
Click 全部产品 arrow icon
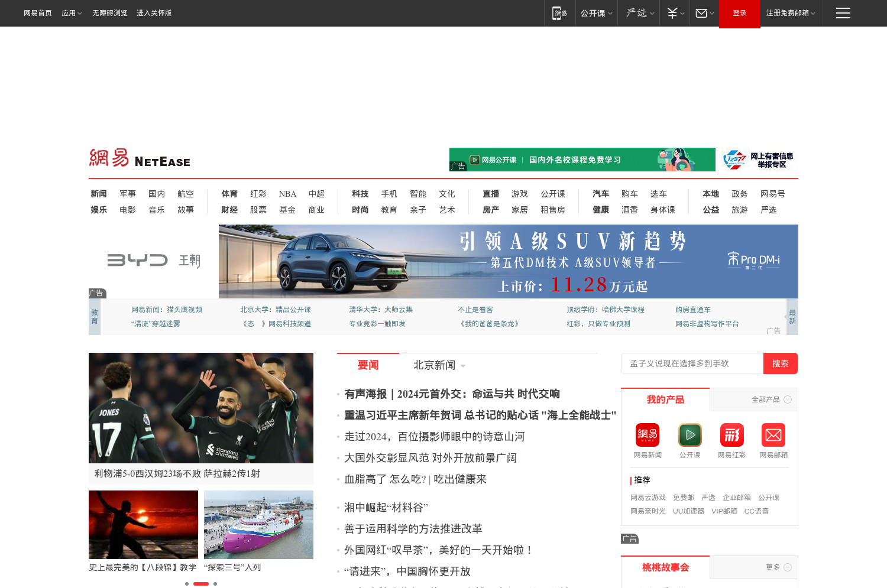point(788,399)
